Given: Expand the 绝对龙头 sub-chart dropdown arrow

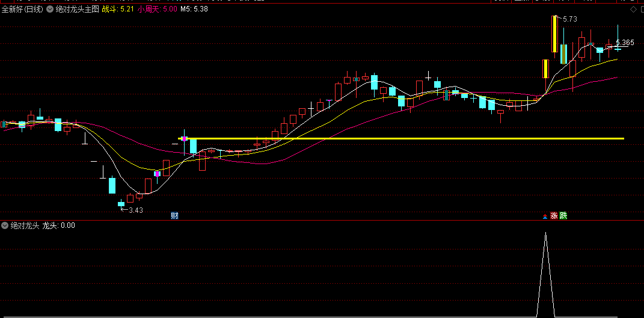Looking at the screenshot, I should (x=5, y=225).
